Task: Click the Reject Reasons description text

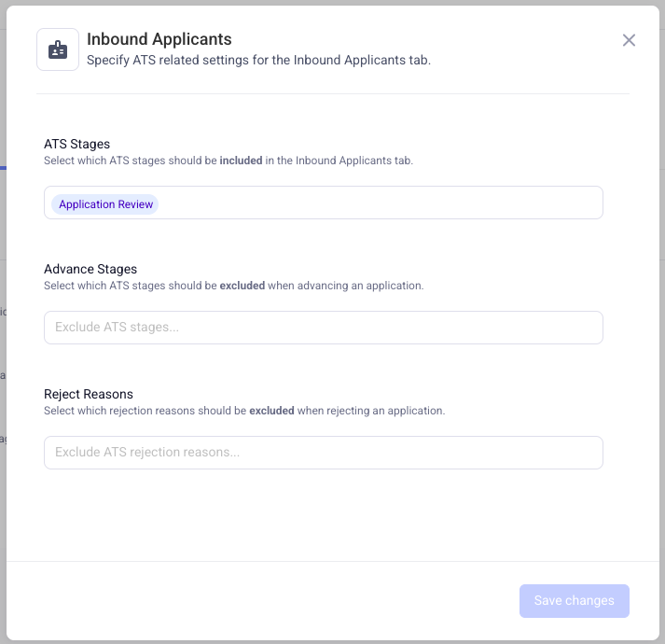Action: point(244,411)
